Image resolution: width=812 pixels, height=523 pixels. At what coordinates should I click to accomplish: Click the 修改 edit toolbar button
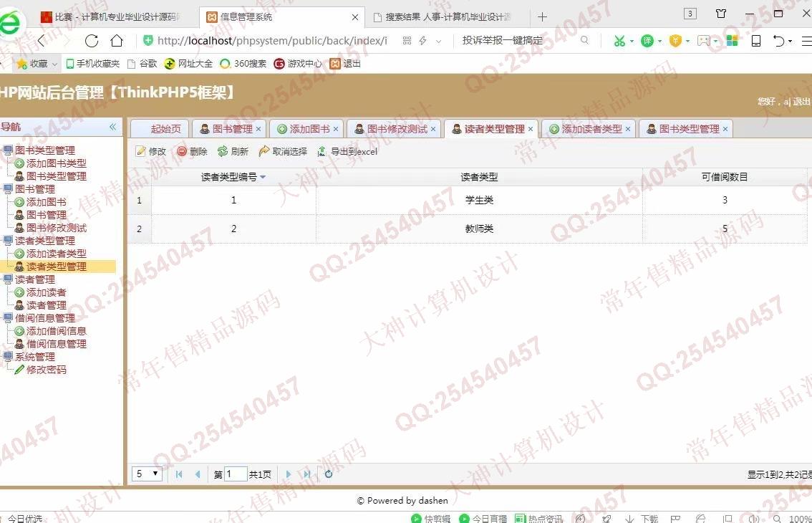pos(150,151)
